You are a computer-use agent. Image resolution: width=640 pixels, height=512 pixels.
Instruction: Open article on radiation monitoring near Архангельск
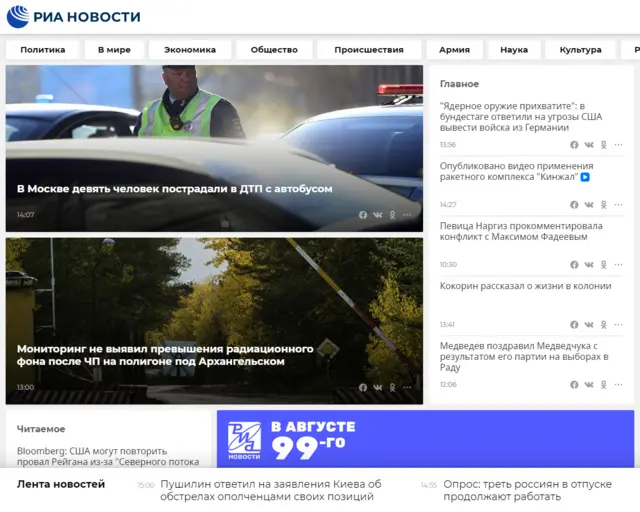(165, 355)
